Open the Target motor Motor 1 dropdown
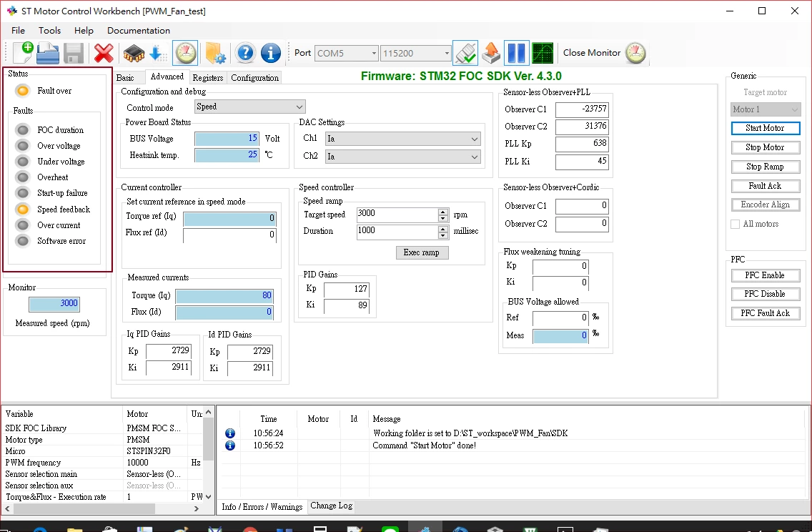 coord(766,109)
